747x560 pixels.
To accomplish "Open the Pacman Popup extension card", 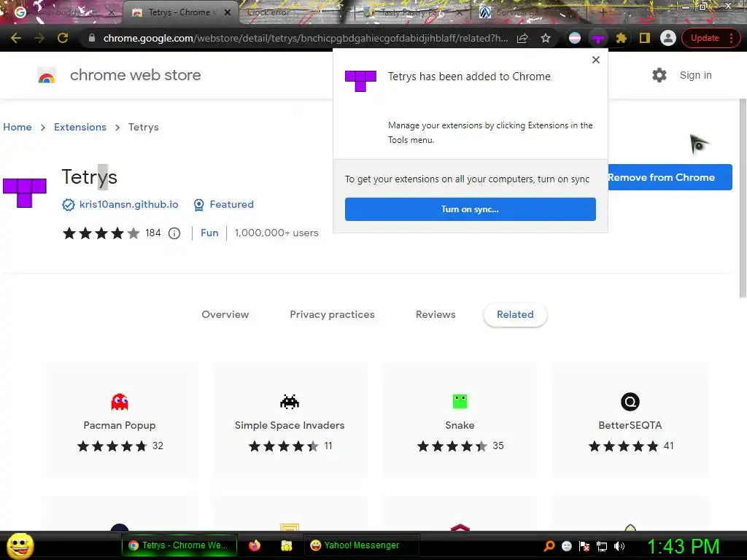I will (120, 419).
